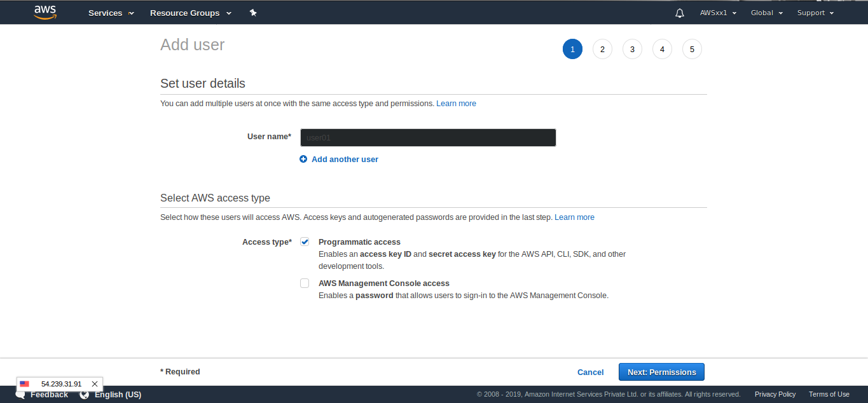This screenshot has height=403, width=868.
Task: Click the pin shortcut icon in navbar
Action: [x=253, y=13]
